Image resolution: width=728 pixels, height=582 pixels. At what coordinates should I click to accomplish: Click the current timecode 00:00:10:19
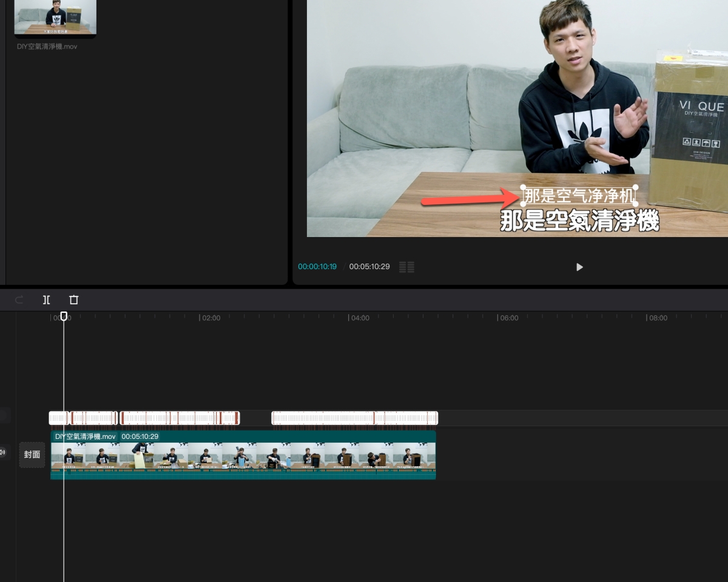317,267
